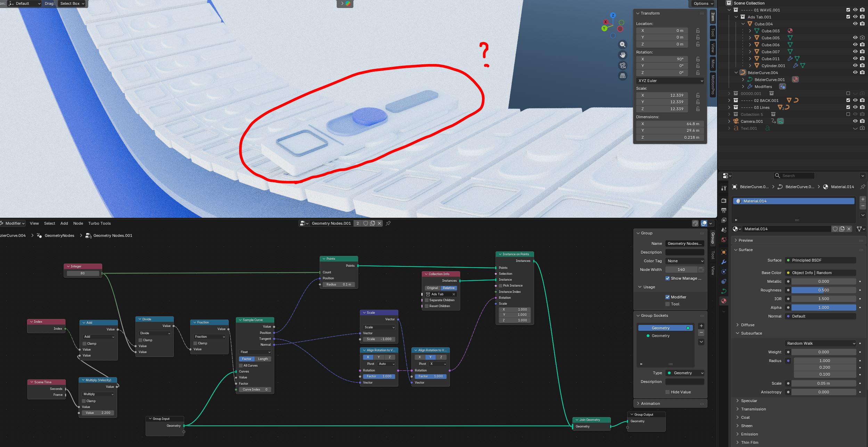Open the View menu in node editor
Viewport: 868px width, 447px height.
(x=34, y=223)
